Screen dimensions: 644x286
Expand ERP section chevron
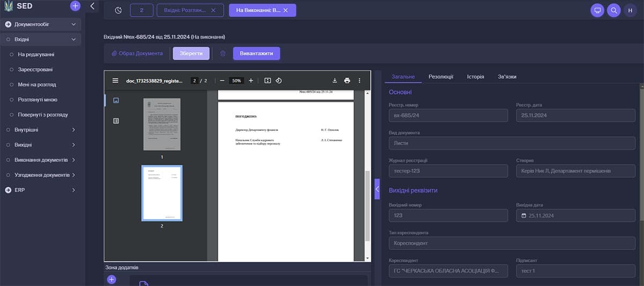coord(74,190)
